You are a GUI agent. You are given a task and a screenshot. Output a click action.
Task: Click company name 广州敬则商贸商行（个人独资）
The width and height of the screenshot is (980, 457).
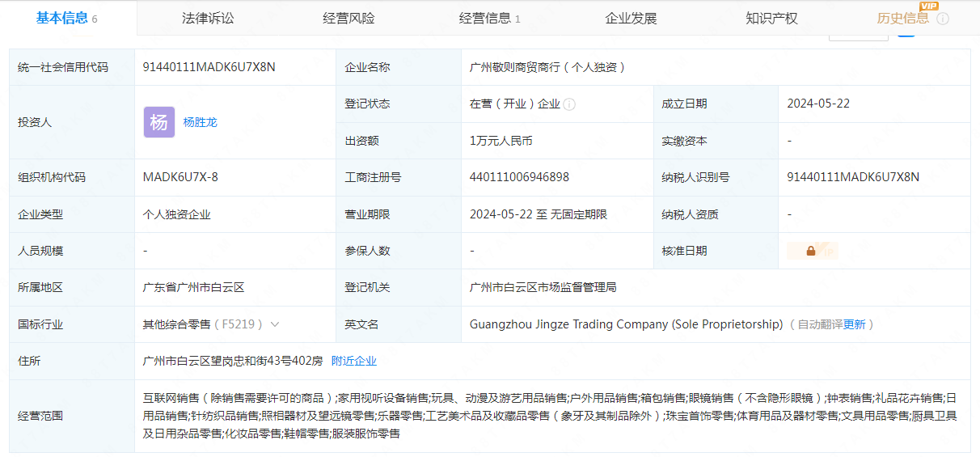547,67
